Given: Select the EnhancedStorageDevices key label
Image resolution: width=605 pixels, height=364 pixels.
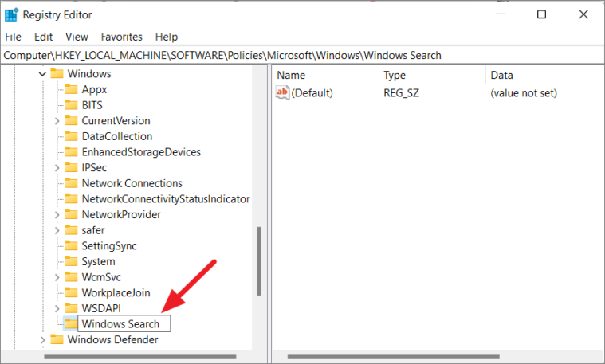Looking at the screenshot, I should pos(141,152).
